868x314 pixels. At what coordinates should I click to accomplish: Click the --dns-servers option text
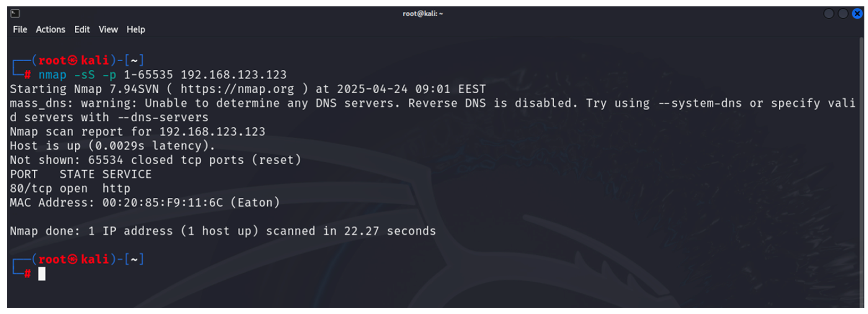click(x=163, y=118)
